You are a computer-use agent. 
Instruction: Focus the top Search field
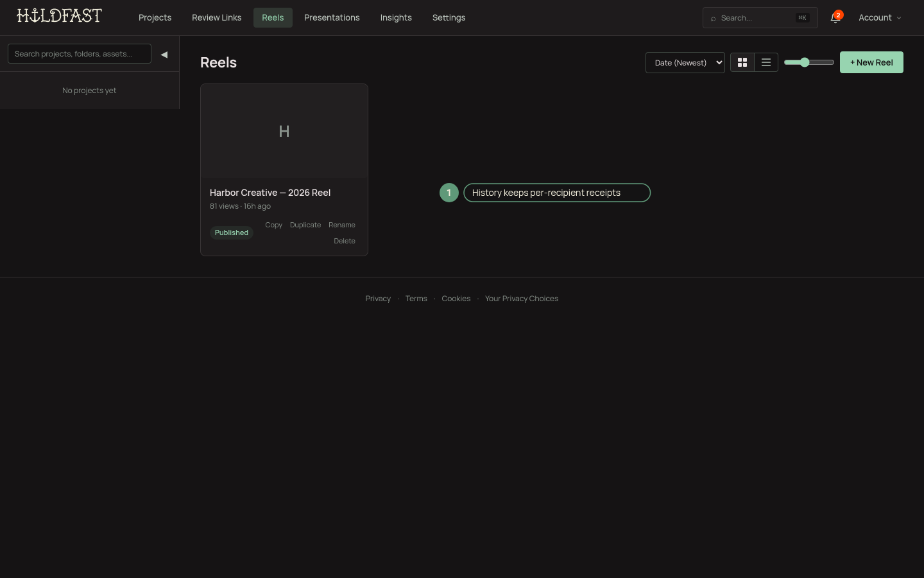tap(760, 18)
